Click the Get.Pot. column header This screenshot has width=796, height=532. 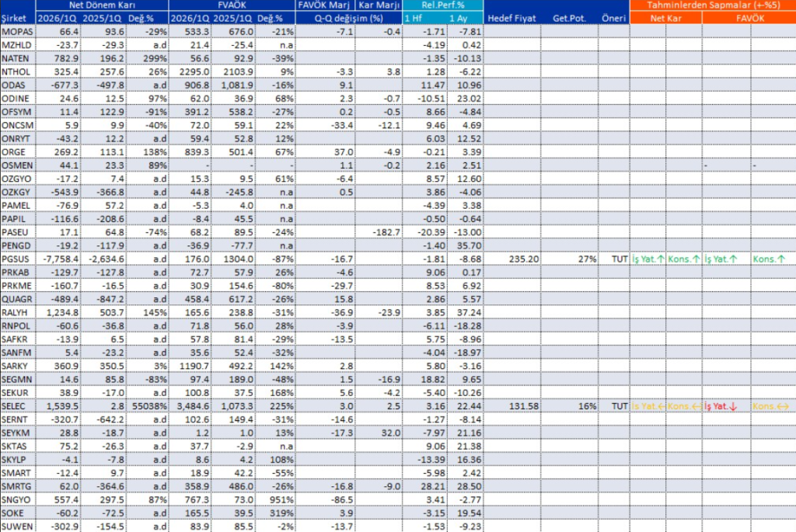(x=569, y=19)
